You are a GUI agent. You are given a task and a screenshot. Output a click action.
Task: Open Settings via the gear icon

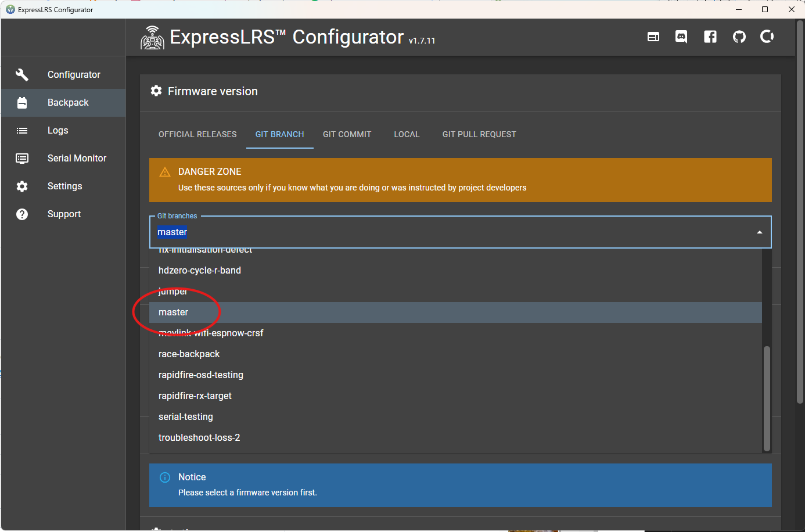click(21, 186)
